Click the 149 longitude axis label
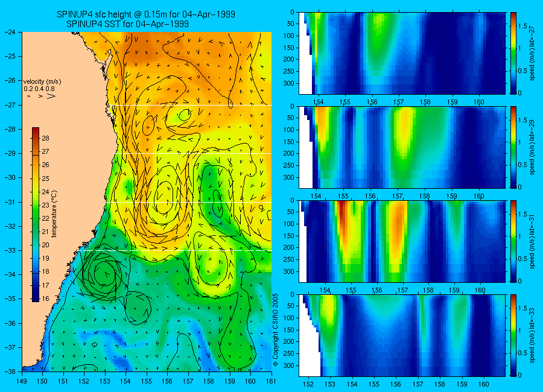The image size is (543, 392). pos(22,381)
